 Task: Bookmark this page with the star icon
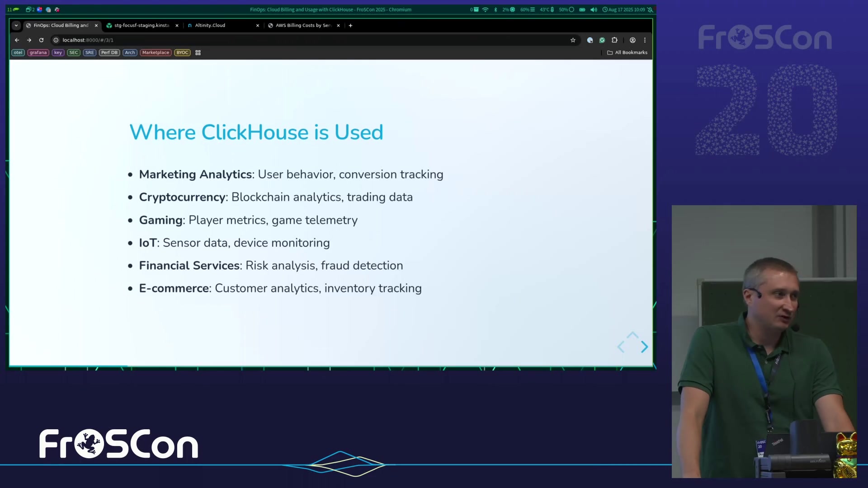coord(573,40)
